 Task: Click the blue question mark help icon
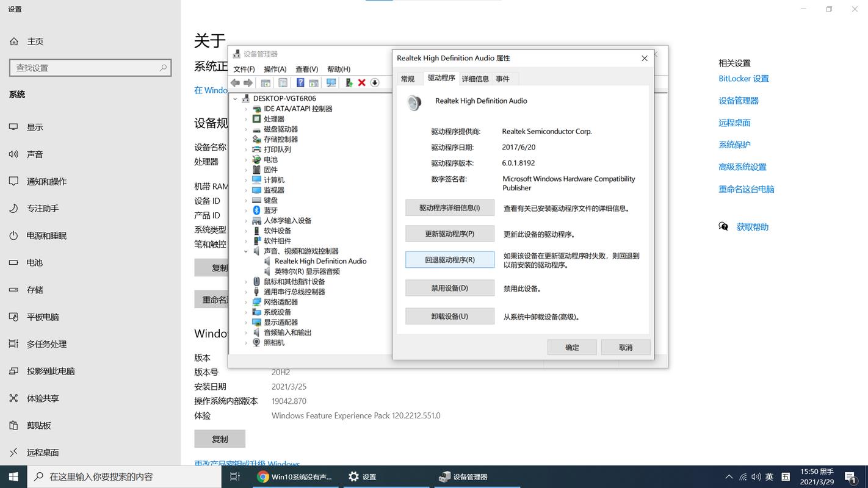[300, 83]
